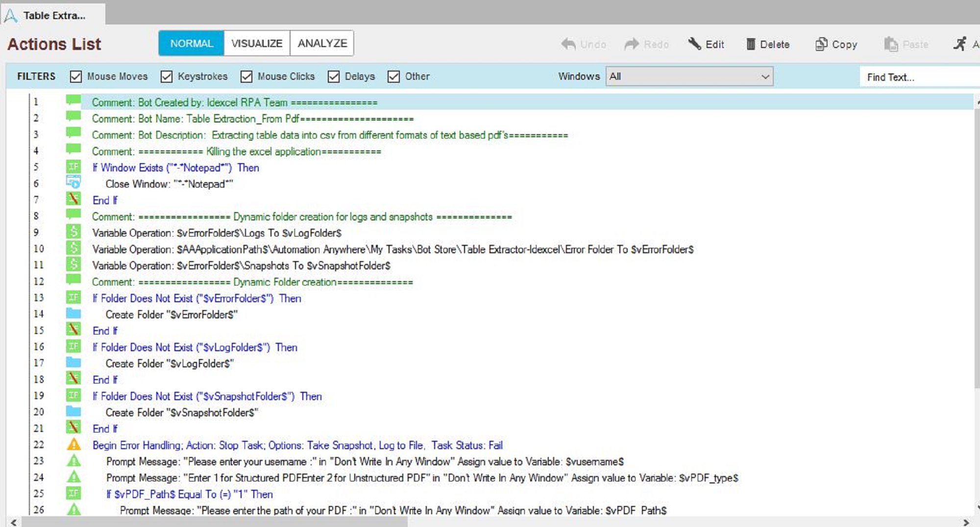Viewport: 980px width, 527px height.
Task: Click the Create Folder icon on line 14
Action: [73, 314]
